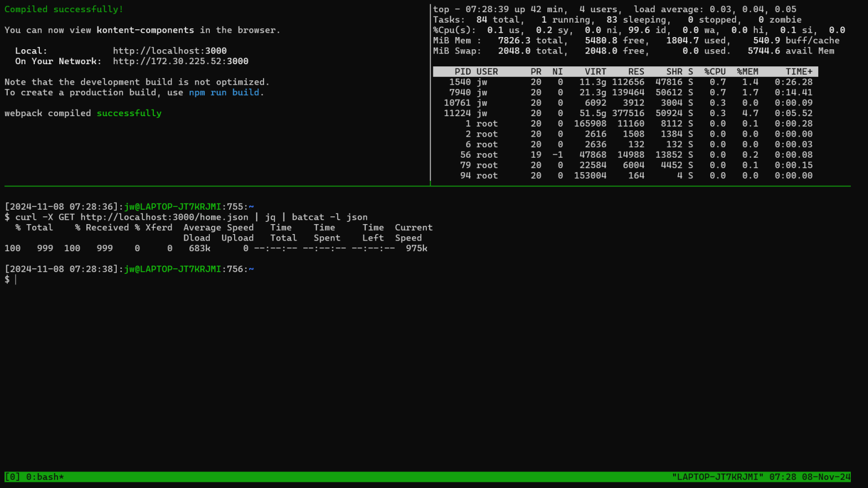Viewport: 868px width, 488px height.
Task: Click the 'Compiled successfully!' message
Action: coord(64,9)
